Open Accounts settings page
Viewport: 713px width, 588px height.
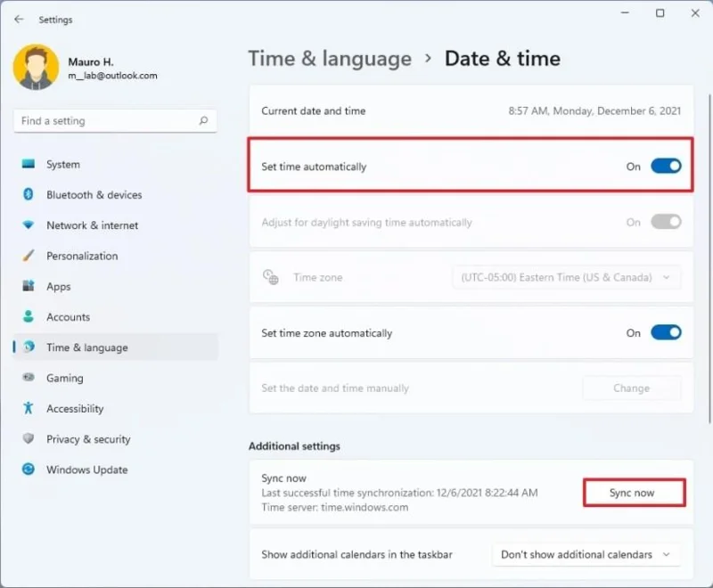[x=115, y=317]
